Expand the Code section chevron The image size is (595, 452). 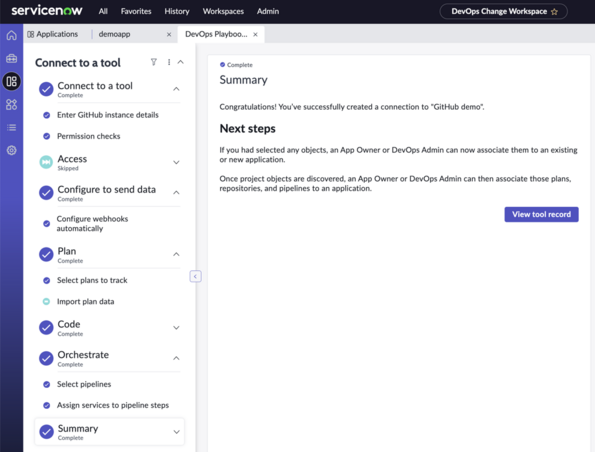click(x=176, y=328)
